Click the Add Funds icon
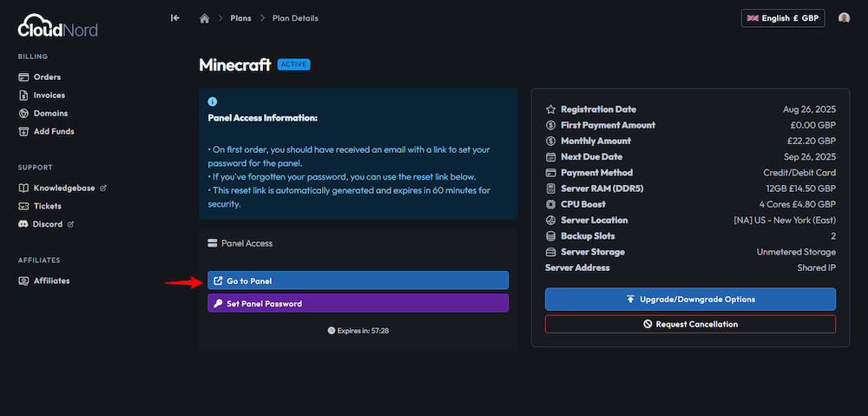Image resolution: width=868 pixels, height=416 pixels. coord(23,131)
